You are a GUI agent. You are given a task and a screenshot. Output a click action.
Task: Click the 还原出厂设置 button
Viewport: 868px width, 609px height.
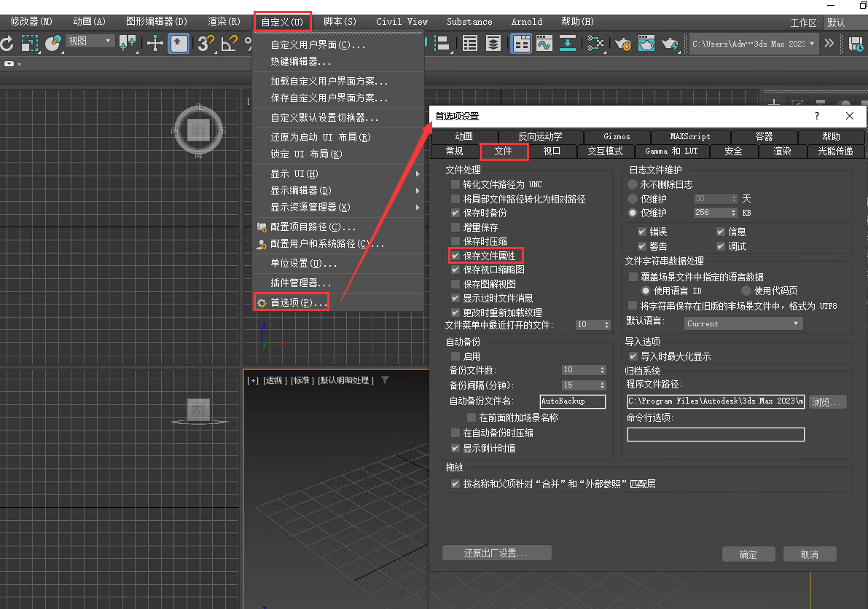[496, 553]
